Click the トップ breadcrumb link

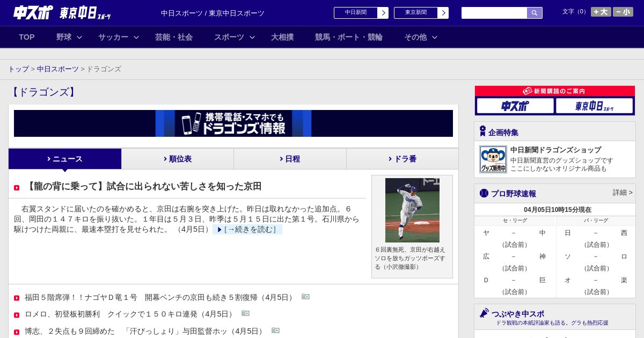(x=18, y=69)
